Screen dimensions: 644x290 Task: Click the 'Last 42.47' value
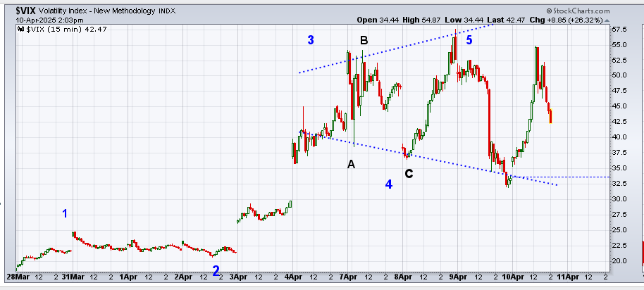click(506, 20)
